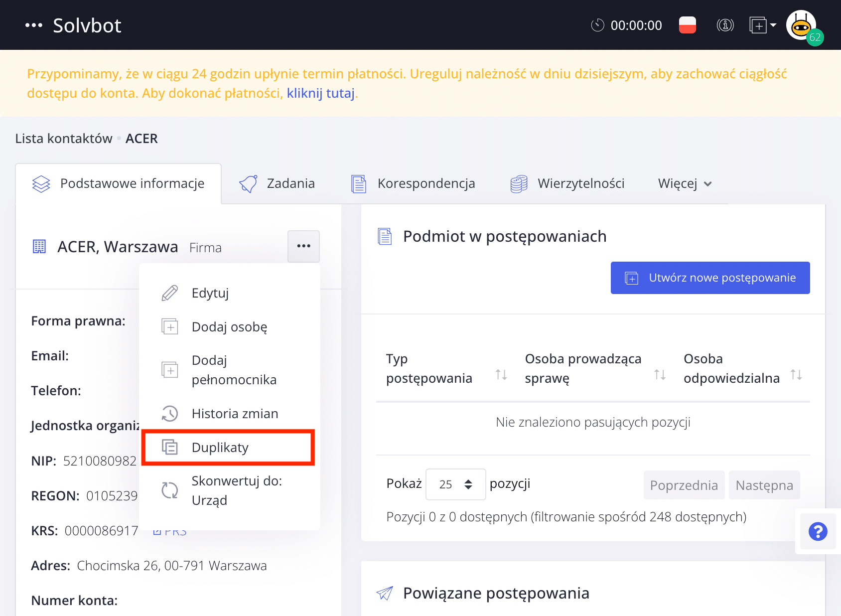This screenshot has height=616, width=841.
Task: Open the info circle icon in header
Action: tap(725, 25)
